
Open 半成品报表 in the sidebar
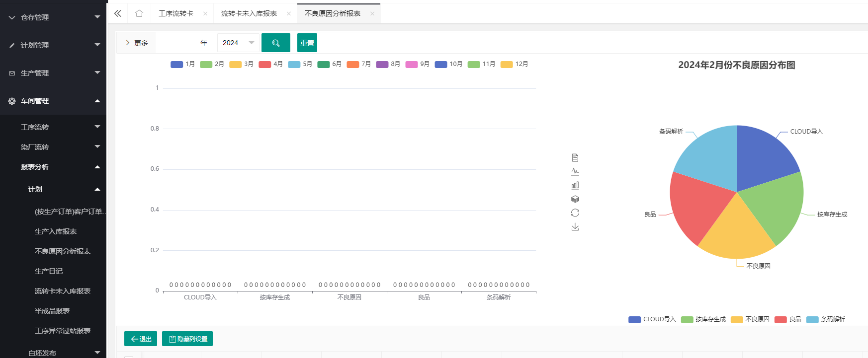[52, 311]
